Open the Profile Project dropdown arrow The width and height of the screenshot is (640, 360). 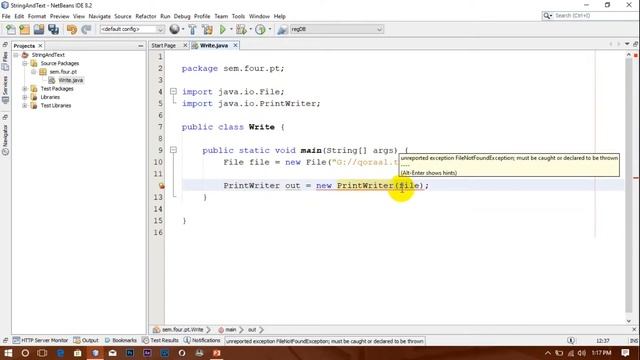[x=269, y=29]
